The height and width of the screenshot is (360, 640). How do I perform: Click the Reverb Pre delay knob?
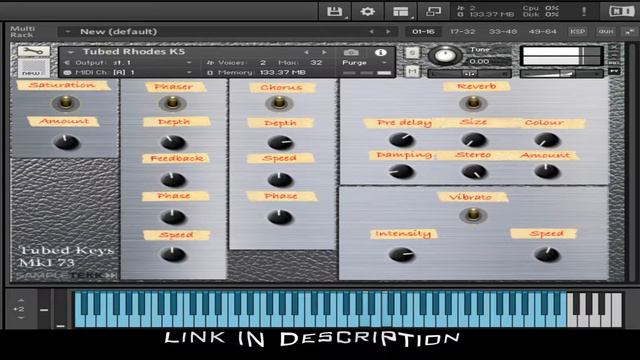(402, 140)
